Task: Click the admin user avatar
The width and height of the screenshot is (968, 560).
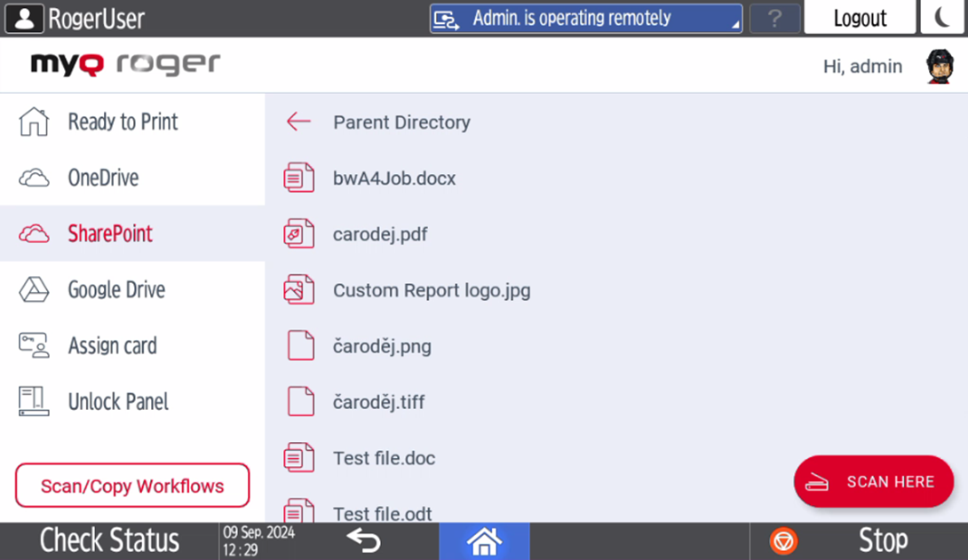Action: click(939, 67)
